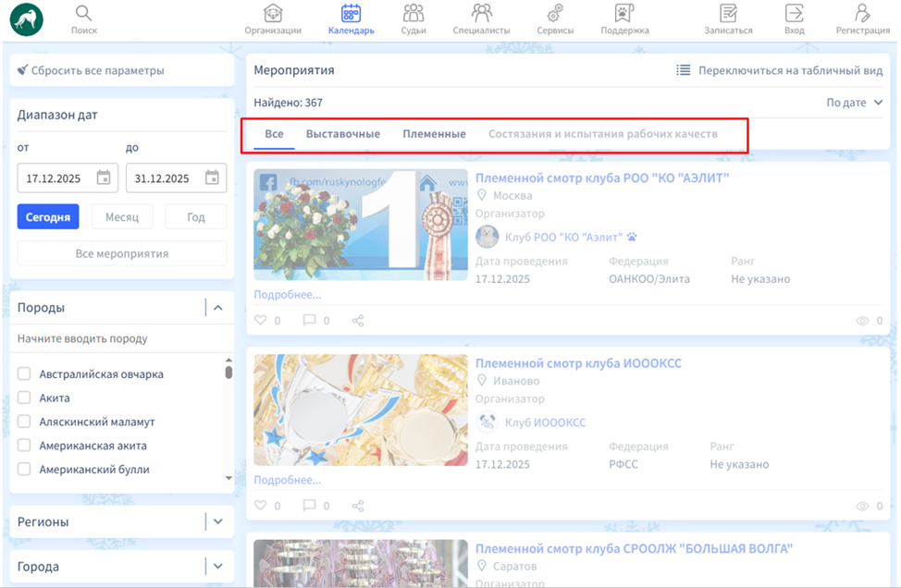This screenshot has width=901, height=588.
Task: Click the Вход login icon
Action: (794, 14)
